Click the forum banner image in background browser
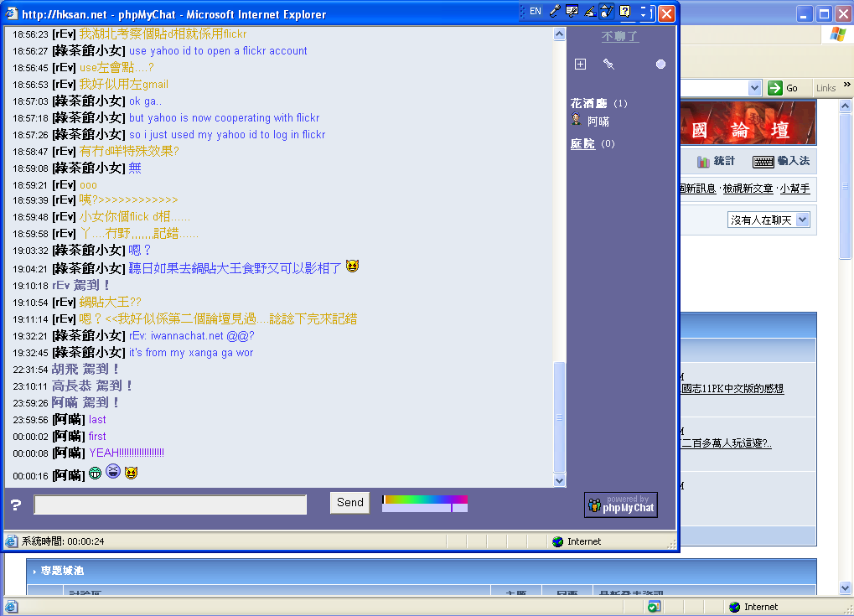 [x=748, y=122]
